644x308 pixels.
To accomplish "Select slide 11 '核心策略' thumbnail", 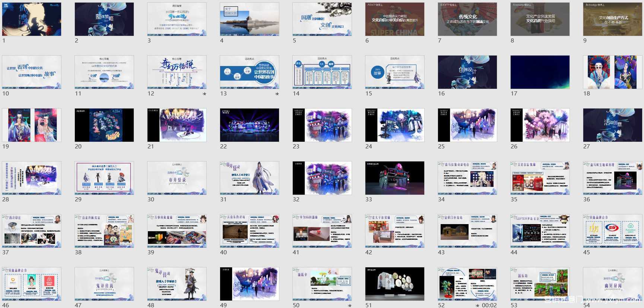I will point(104,72).
